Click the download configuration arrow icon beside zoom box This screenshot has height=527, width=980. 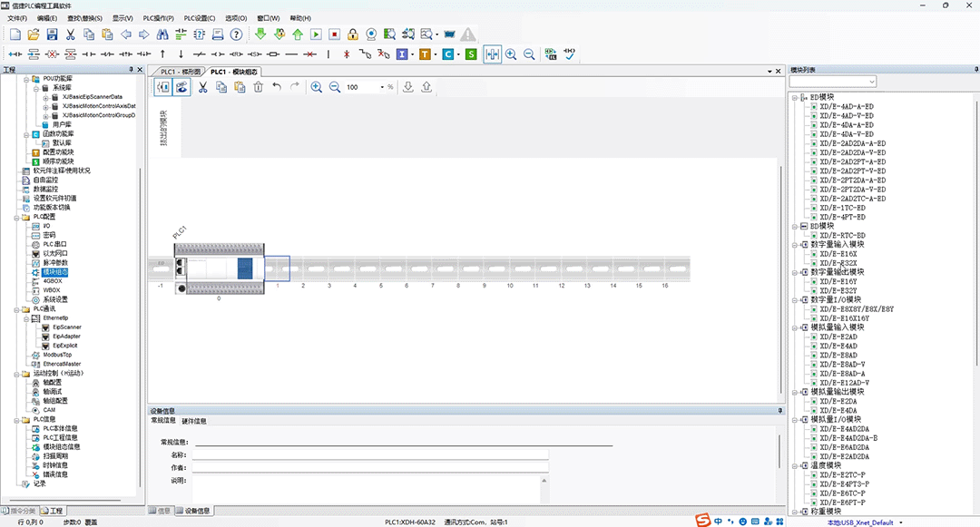(408, 87)
